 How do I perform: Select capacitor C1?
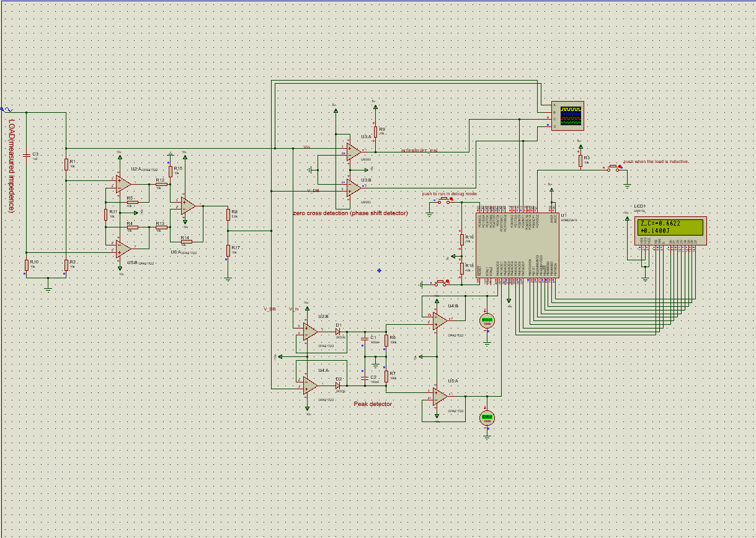click(x=365, y=339)
